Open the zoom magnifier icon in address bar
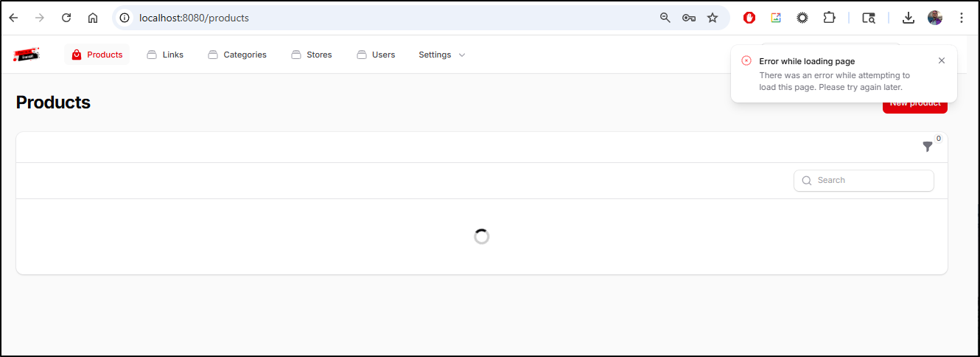This screenshot has height=357, width=980. (x=665, y=18)
